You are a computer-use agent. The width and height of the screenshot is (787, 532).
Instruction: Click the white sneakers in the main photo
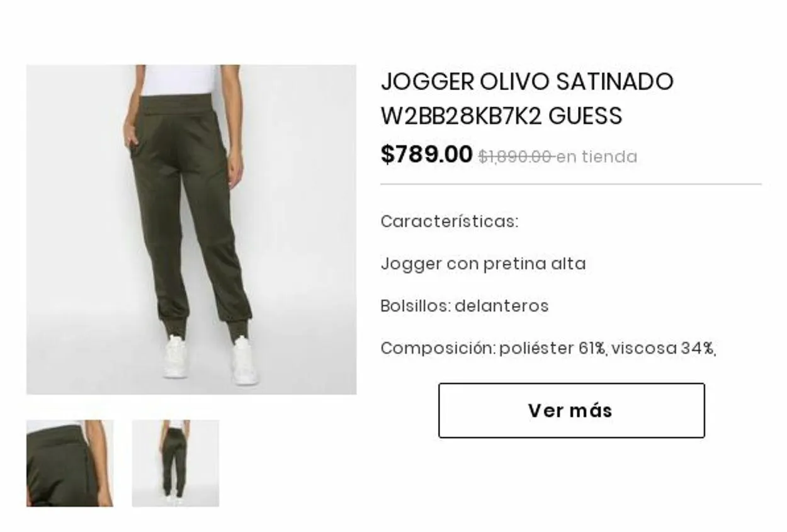(x=210, y=360)
